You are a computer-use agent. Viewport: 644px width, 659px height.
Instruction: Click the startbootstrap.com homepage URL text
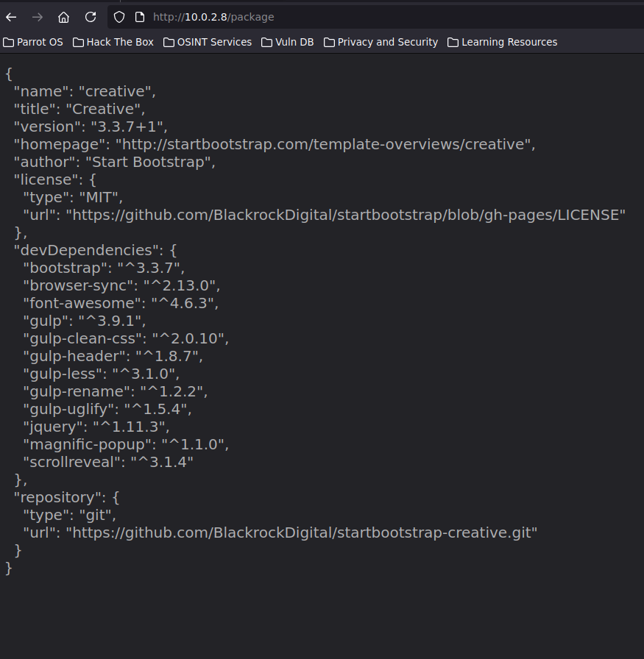click(325, 144)
